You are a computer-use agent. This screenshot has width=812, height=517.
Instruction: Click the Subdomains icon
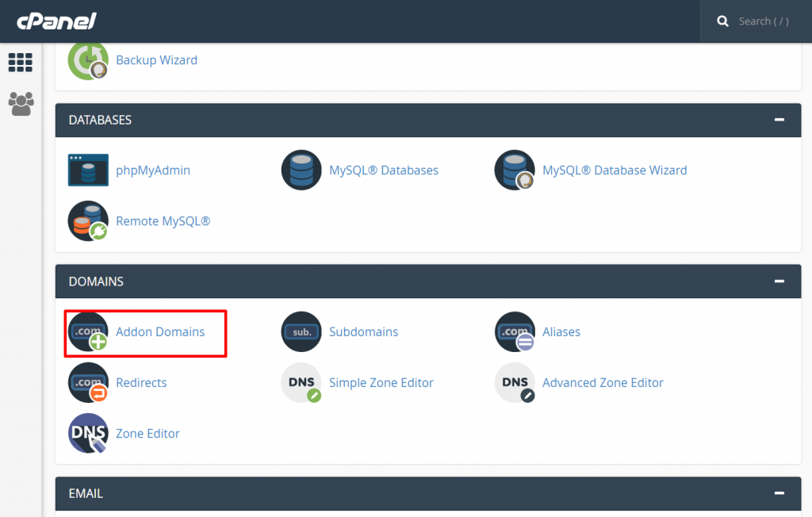pyautogui.click(x=301, y=331)
